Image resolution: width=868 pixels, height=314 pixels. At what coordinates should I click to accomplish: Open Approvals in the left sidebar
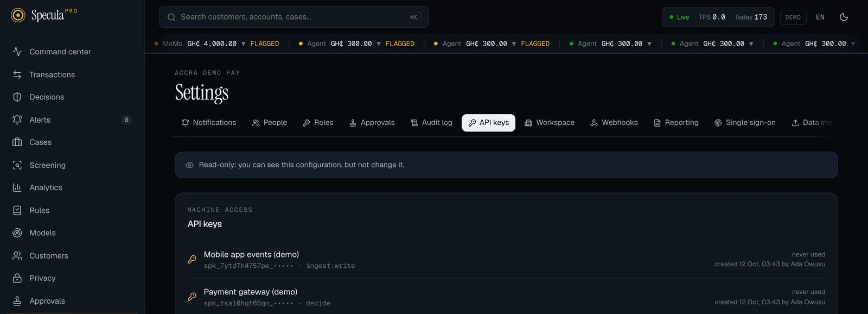pos(72,301)
